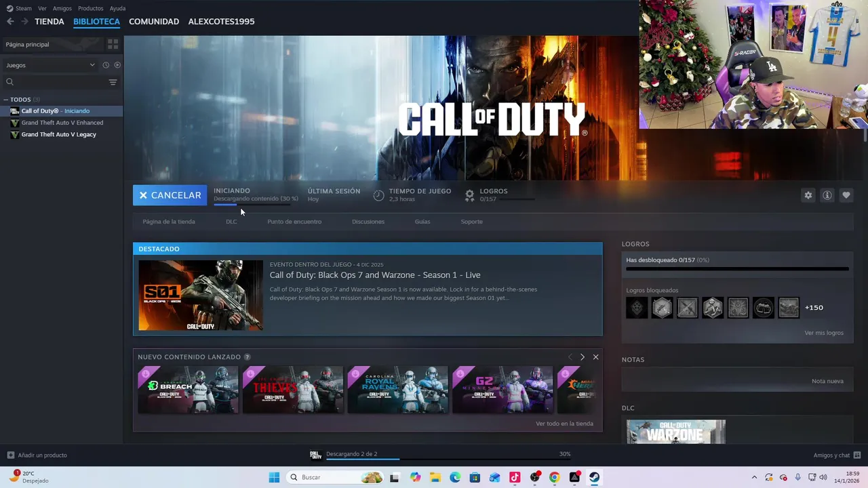This screenshot has width=868, height=488.
Task: Open game settings gear icon
Action: point(808,195)
